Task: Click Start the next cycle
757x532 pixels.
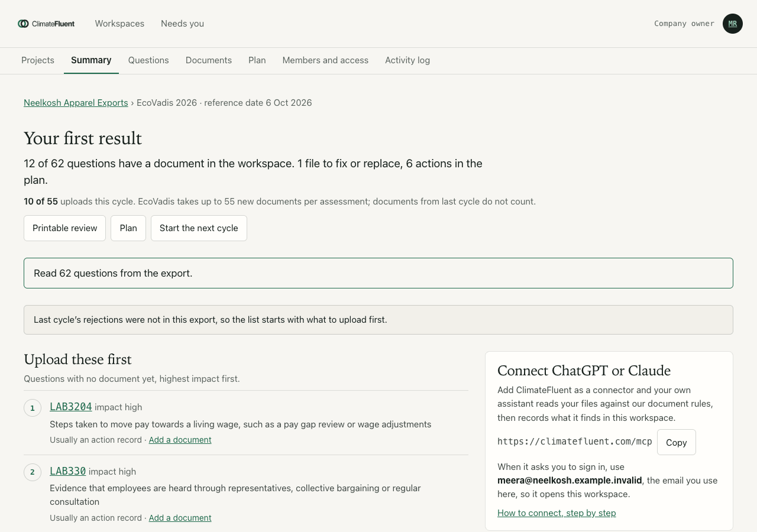Action: (x=199, y=228)
